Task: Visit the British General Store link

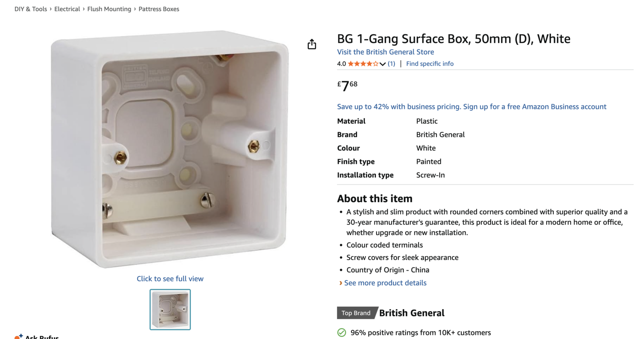Action: pyautogui.click(x=385, y=52)
